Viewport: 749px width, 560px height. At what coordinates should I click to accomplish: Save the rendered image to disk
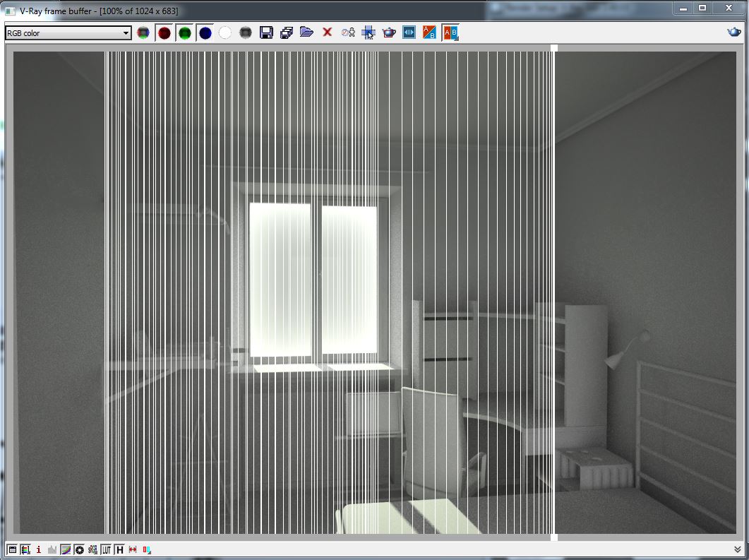[x=266, y=32]
